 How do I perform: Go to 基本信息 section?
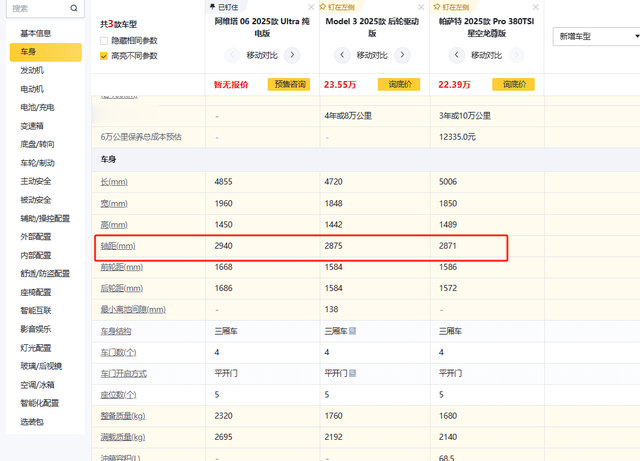[x=36, y=33]
